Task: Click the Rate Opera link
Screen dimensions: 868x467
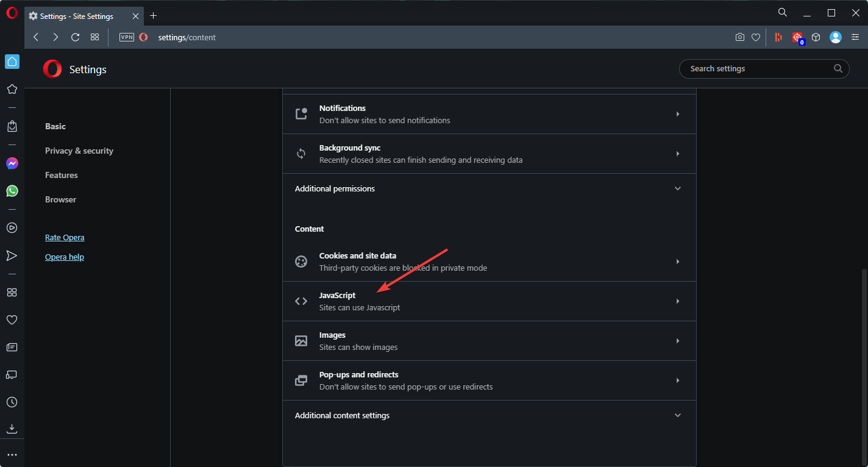Action: coord(65,238)
